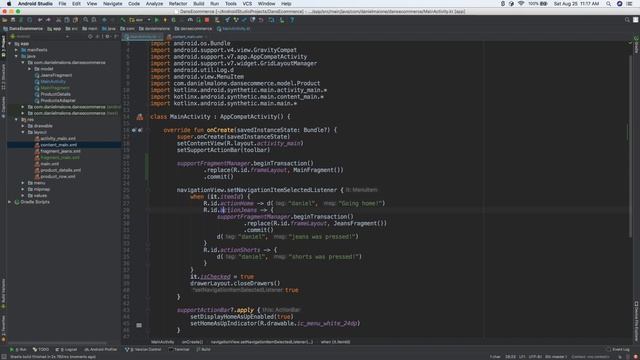Image resolution: width=640 pixels, height=360 pixels.
Task: Open the Build menu
Action: (x=199, y=3)
